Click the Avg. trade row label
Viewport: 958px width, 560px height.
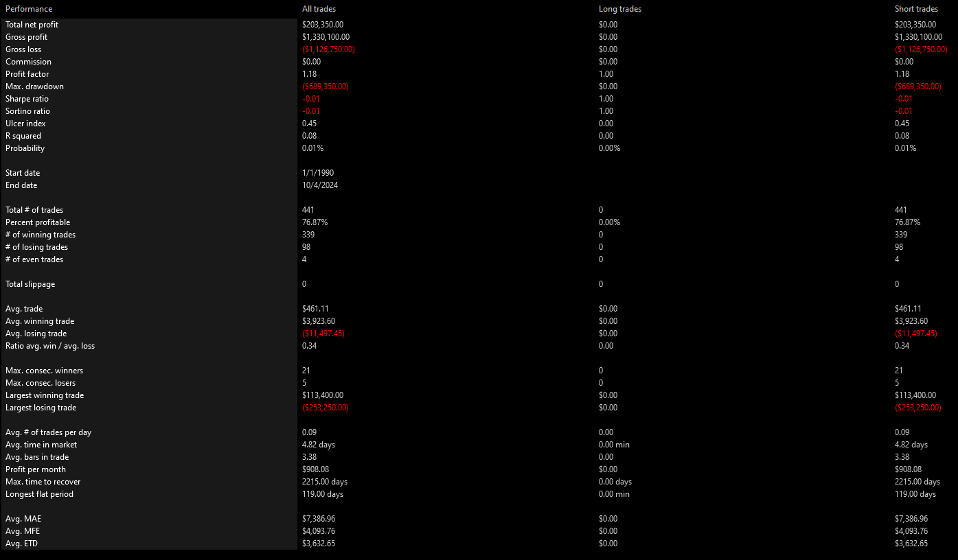pyautogui.click(x=24, y=309)
